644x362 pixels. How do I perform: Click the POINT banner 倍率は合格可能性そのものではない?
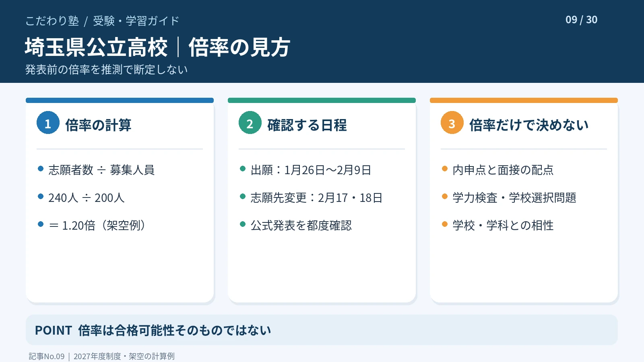[322, 330]
